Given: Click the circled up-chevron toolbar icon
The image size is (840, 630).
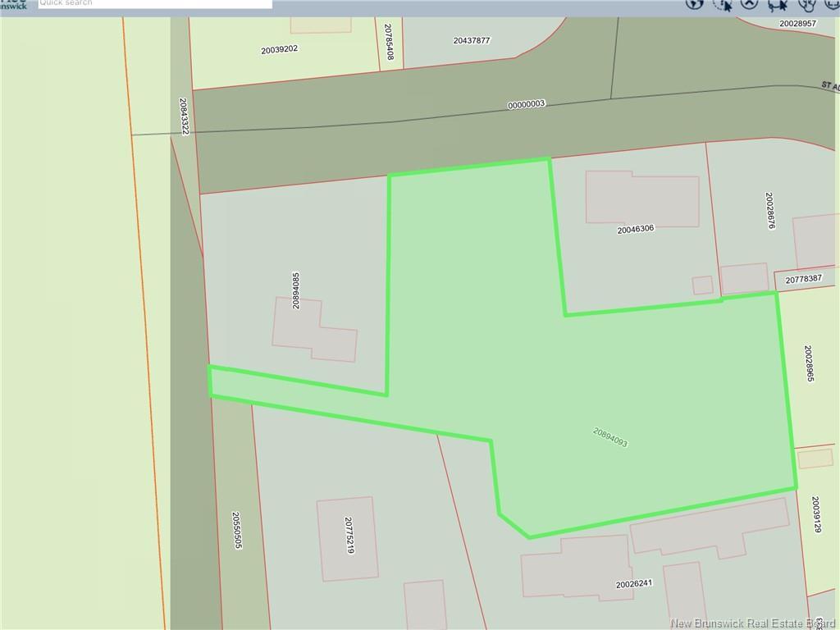Looking at the screenshot, I should (x=749, y=3).
